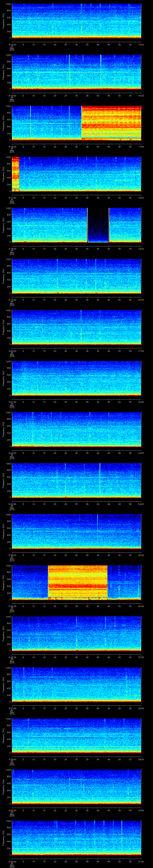Open the spectrogram panel starting at 5:21:00
Viewport: 153px width, 868px height.
click(77, 378)
